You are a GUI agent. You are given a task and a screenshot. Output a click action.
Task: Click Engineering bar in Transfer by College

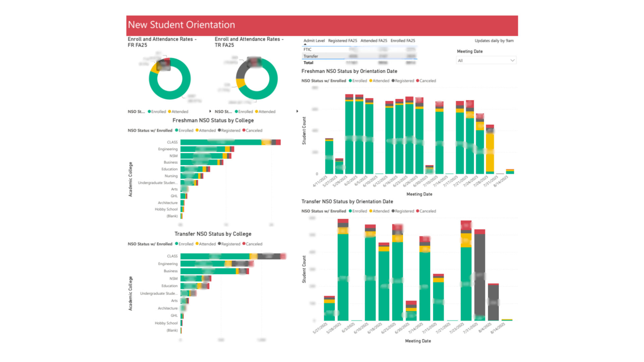pos(217,264)
